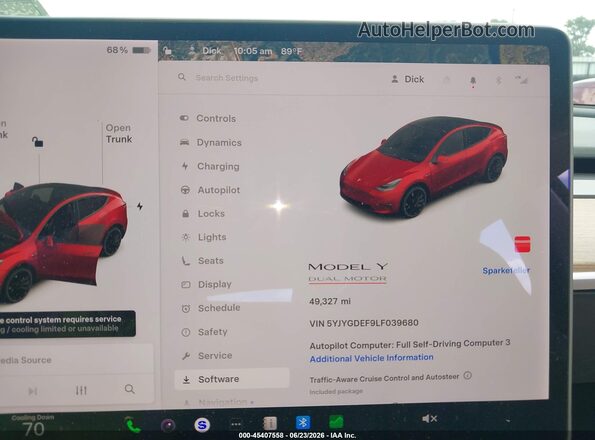Open the blue S app icon
The height and width of the screenshot is (440, 595).
pos(202,424)
